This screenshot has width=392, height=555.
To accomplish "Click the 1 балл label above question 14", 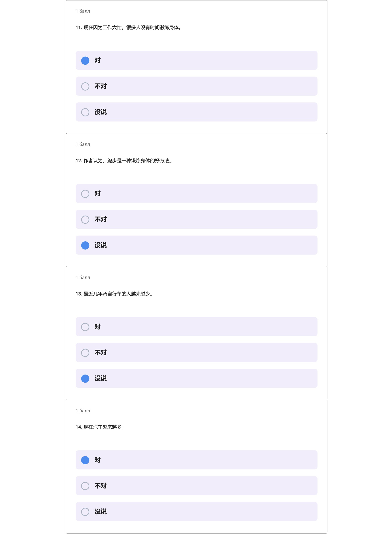I will coord(83,411).
